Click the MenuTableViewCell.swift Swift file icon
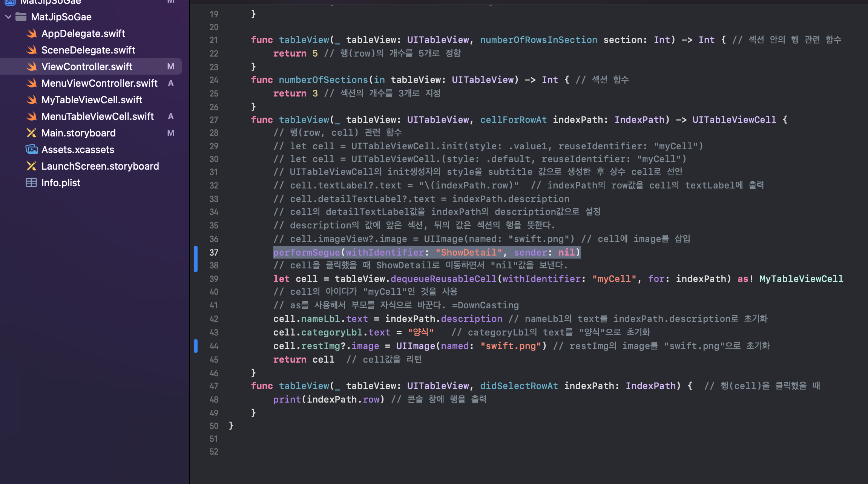Screen dimensions: 868x484 point(32,116)
